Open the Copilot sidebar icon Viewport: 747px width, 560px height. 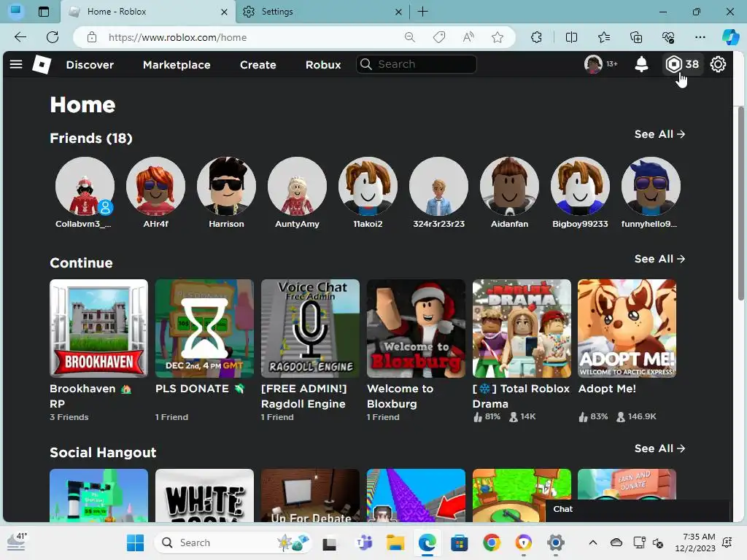(730, 37)
